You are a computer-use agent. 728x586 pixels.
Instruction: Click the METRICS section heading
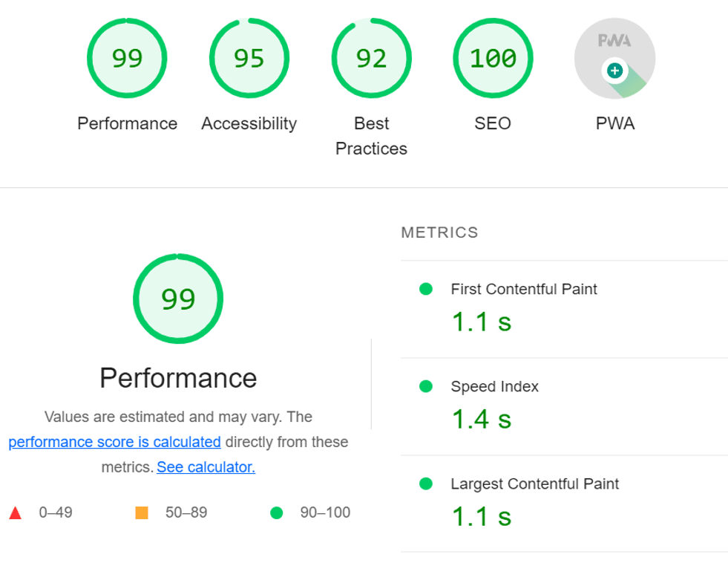(439, 232)
